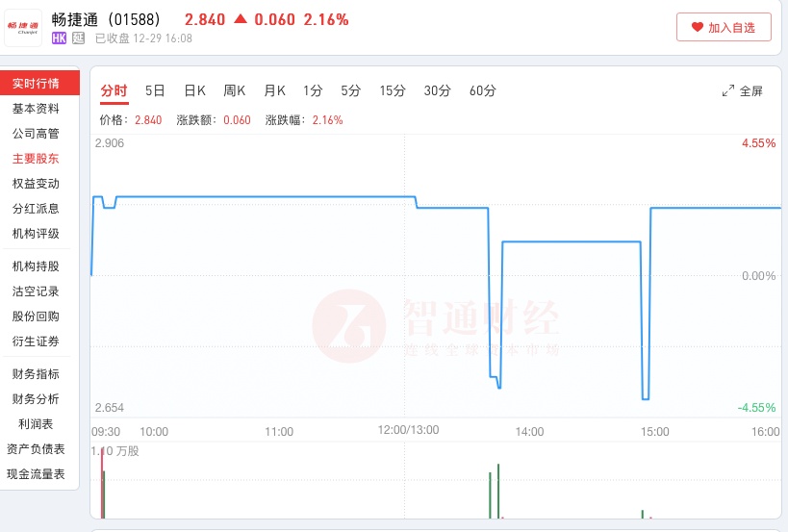Switch to the 5日 chart tab
Screen dimensions: 788x532
[155, 91]
